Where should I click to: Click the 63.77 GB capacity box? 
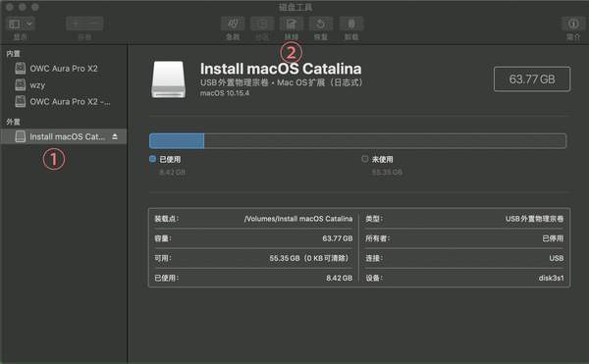tap(532, 79)
